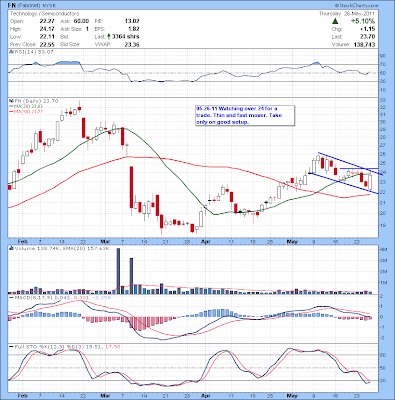This screenshot has height=400, width=395.
Task: Click the blue annotation box about watching over 24
Action: click(x=245, y=115)
